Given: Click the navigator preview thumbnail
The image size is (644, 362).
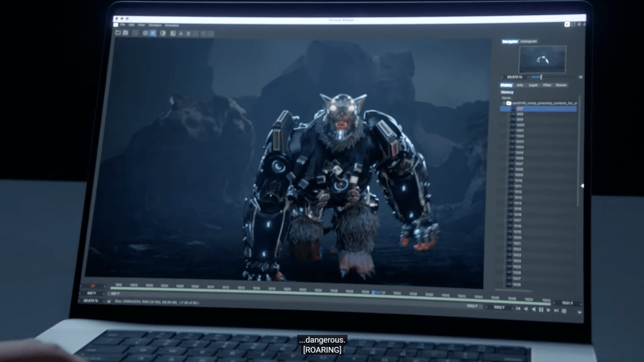Looking at the screenshot, I should click(541, 59).
